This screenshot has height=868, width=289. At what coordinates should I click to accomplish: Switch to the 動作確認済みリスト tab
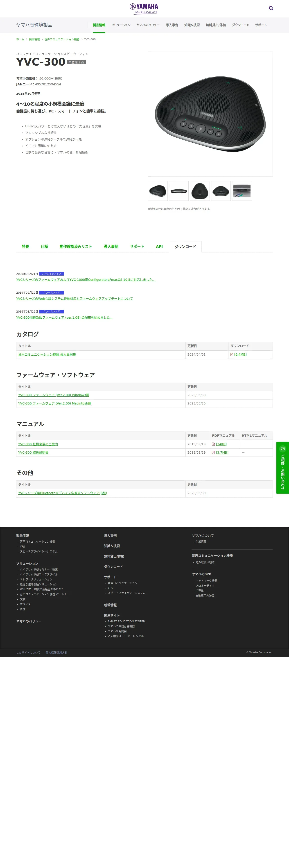76,247
